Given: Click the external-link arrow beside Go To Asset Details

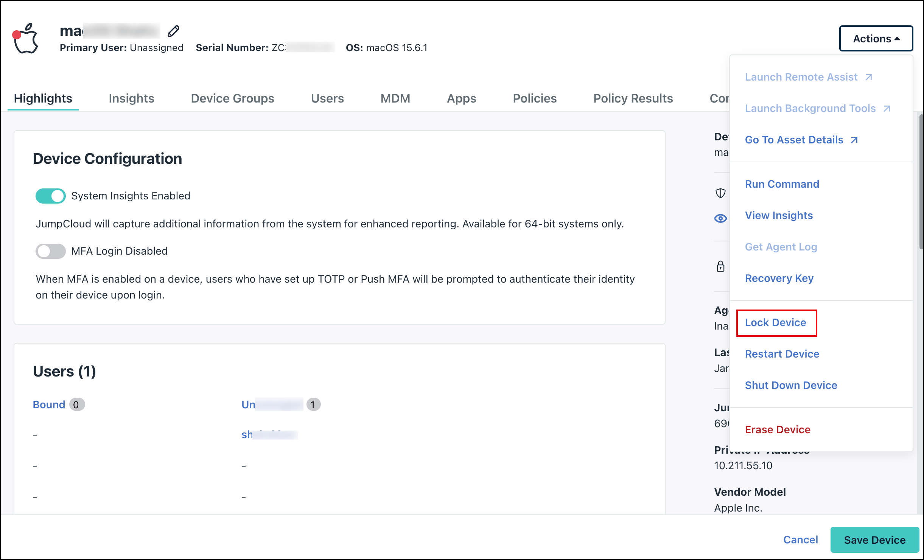Looking at the screenshot, I should point(854,140).
